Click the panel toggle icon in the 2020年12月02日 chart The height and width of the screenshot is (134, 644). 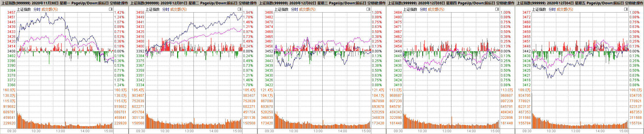tap(368, 9)
